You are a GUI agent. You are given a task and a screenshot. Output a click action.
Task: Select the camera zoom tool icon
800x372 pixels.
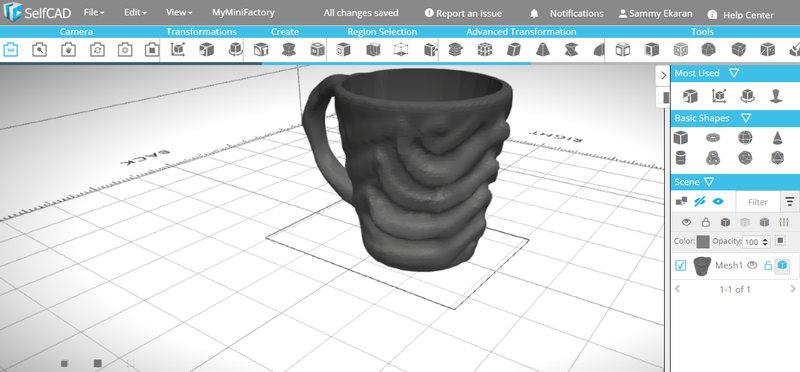click(x=39, y=50)
